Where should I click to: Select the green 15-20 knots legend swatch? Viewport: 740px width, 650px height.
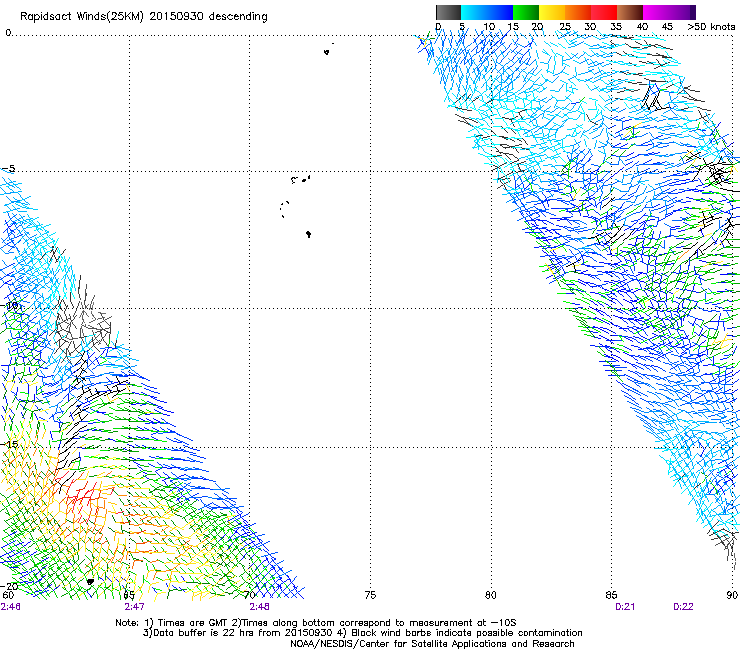coord(526,12)
